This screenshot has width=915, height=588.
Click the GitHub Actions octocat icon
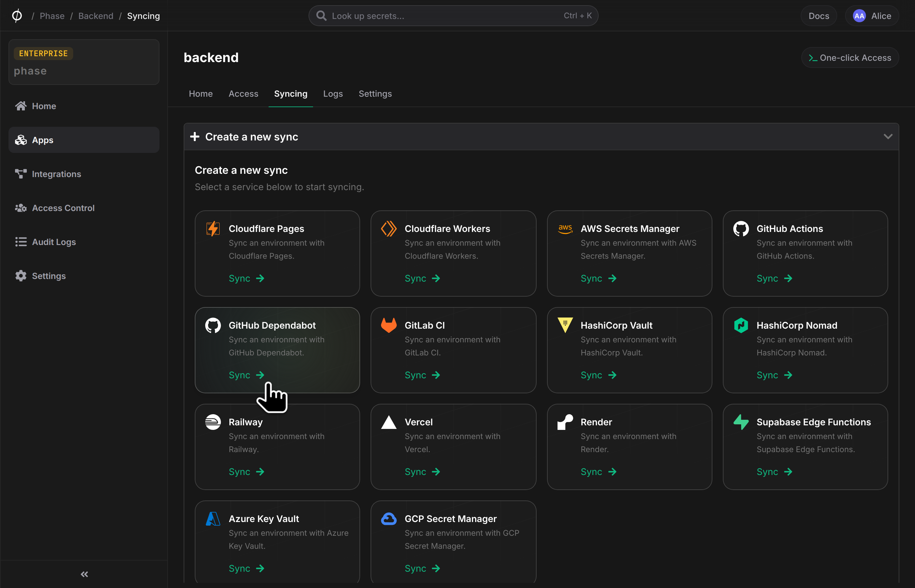[x=741, y=229]
